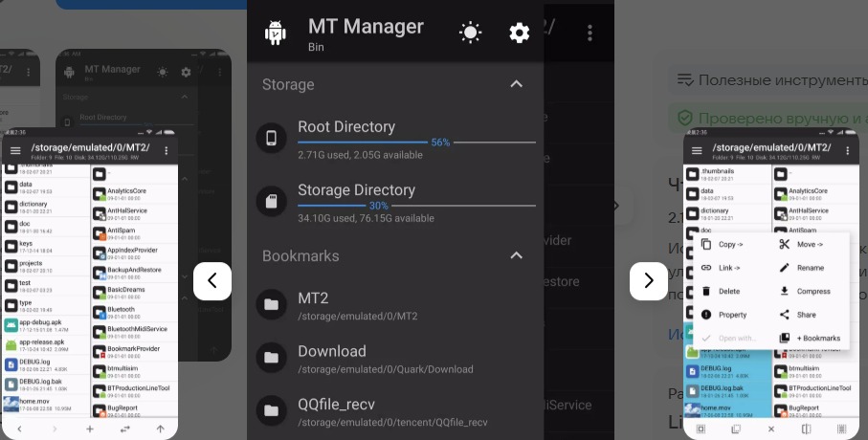Tap the swap panes arrows icon

pos(125,429)
